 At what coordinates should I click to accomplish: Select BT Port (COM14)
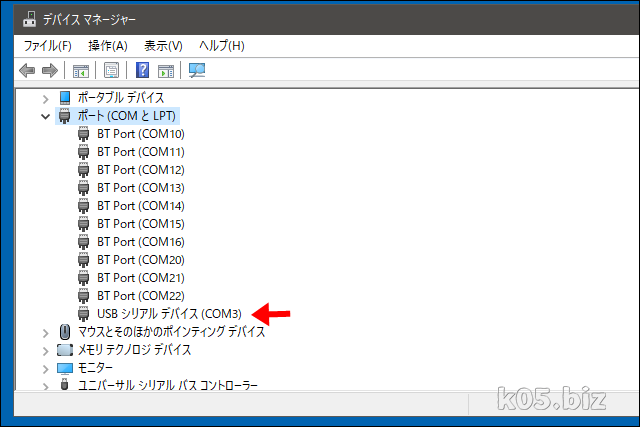[141, 206]
